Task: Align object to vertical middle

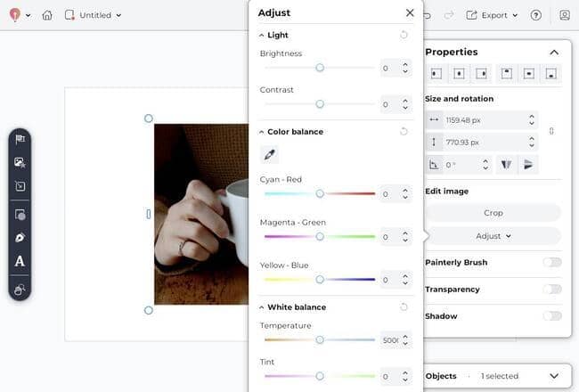Action: (x=529, y=74)
